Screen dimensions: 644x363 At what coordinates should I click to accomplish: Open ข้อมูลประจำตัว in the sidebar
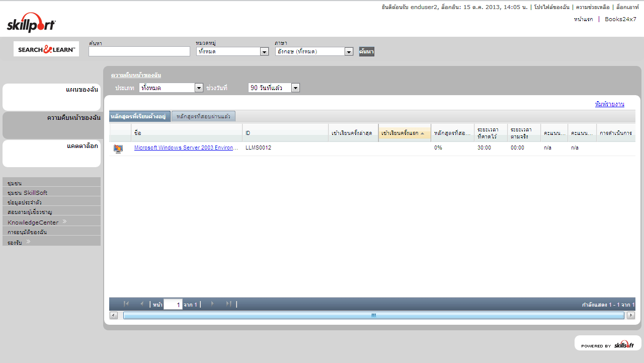51,202
